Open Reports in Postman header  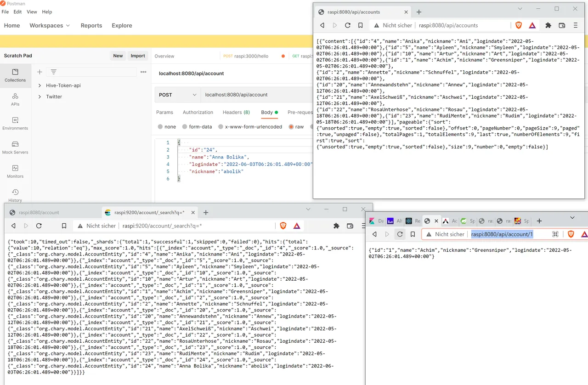click(91, 25)
